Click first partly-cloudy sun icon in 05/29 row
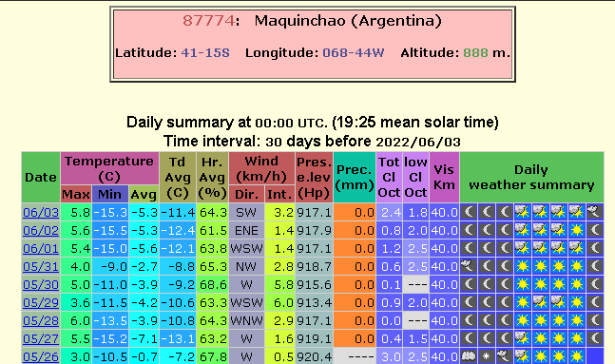Viewport: 615px width, 364px height. pos(541,302)
